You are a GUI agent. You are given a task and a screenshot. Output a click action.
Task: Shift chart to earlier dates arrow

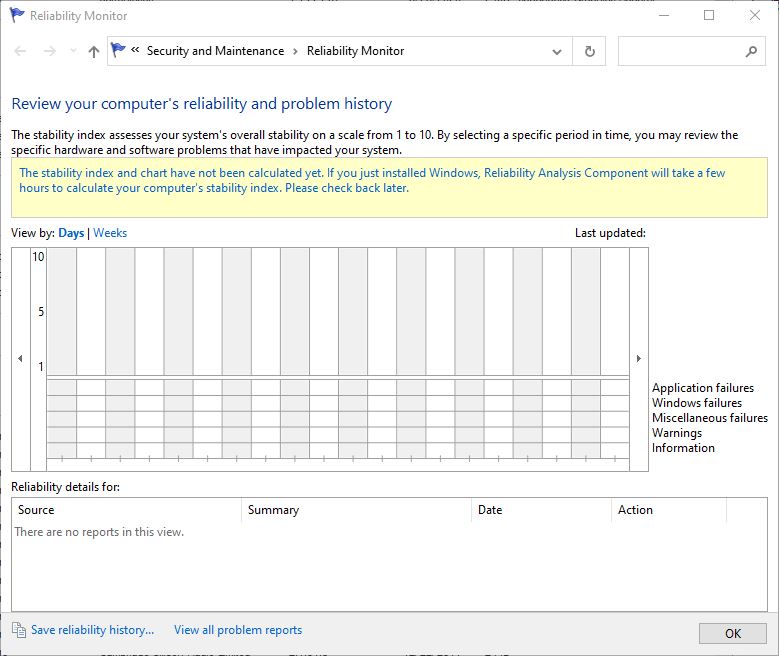(20, 358)
